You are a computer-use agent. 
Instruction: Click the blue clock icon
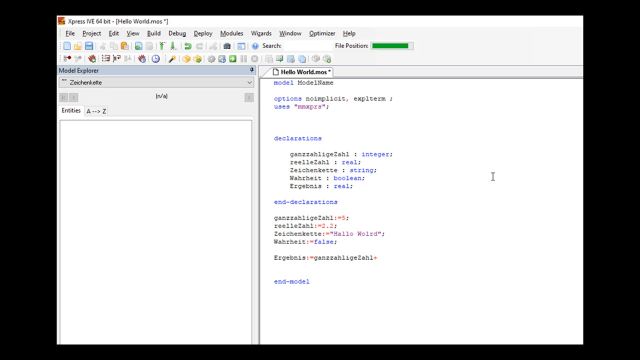tap(156, 59)
